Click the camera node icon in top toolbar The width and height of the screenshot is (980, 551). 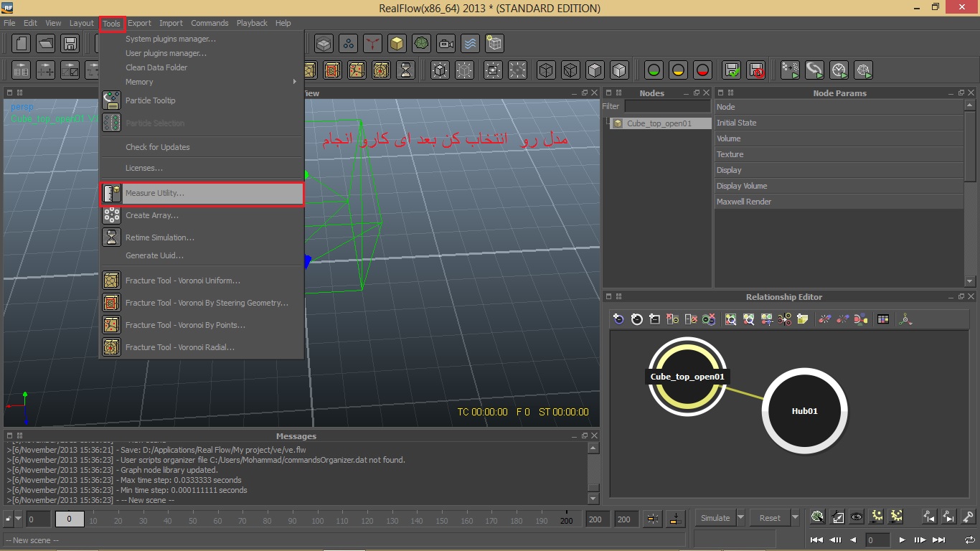tap(446, 44)
